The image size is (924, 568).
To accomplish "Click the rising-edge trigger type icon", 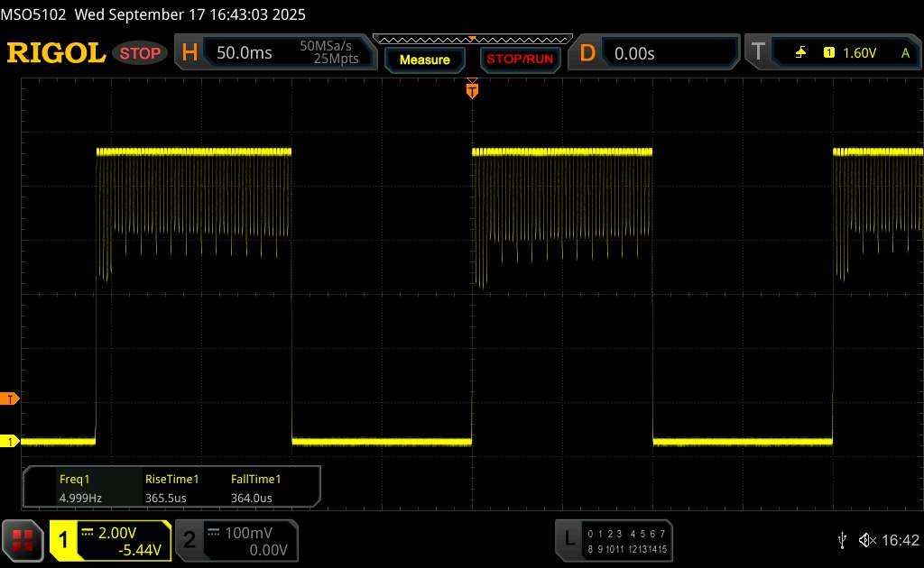I will (800, 53).
